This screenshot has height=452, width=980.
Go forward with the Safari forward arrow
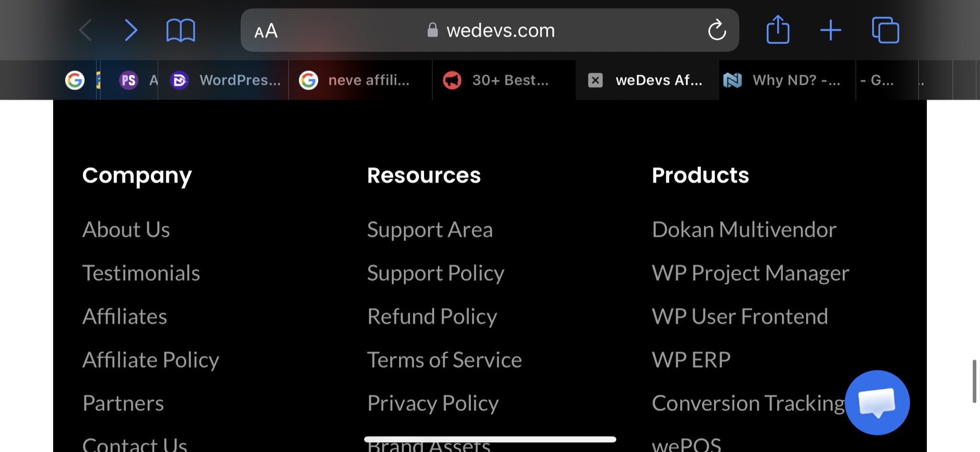point(131,31)
